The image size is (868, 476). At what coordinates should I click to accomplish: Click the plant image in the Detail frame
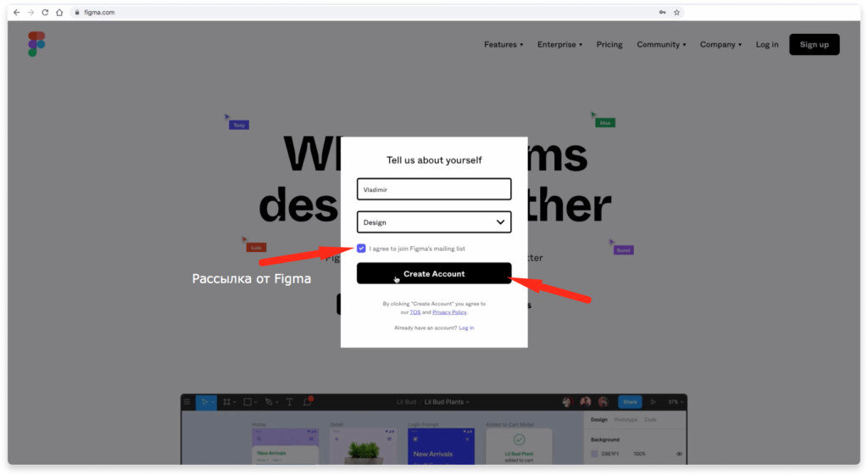(x=363, y=451)
